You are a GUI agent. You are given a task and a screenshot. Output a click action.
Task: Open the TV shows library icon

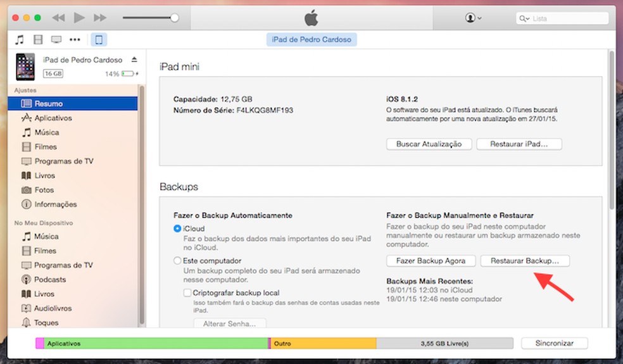(x=56, y=39)
